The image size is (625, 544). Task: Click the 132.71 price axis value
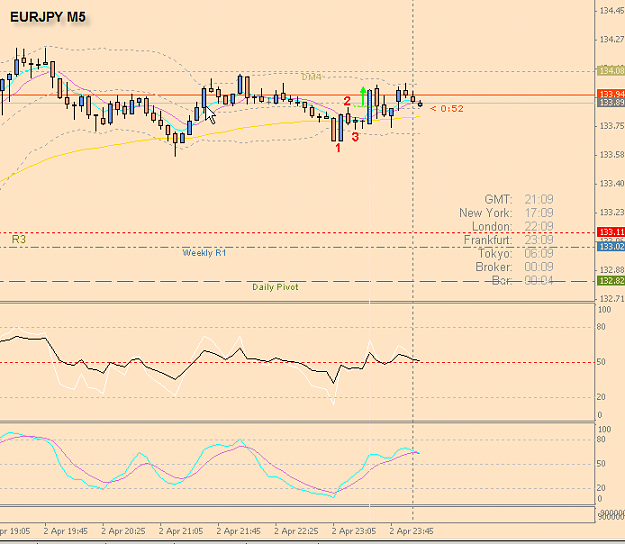(612, 299)
